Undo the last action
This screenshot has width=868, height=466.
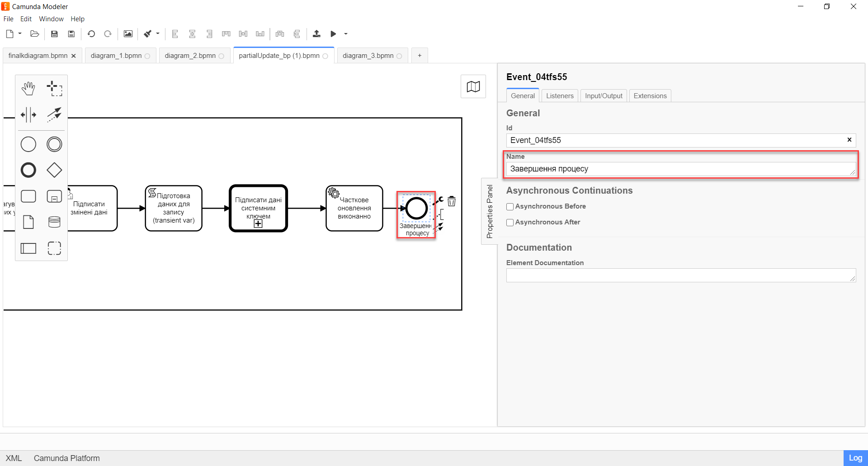[x=91, y=33]
